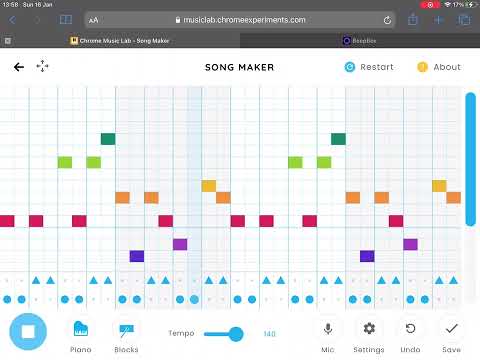This screenshot has height=360, width=480.
Task: Click the SONG MAKER title
Action: click(240, 67)
